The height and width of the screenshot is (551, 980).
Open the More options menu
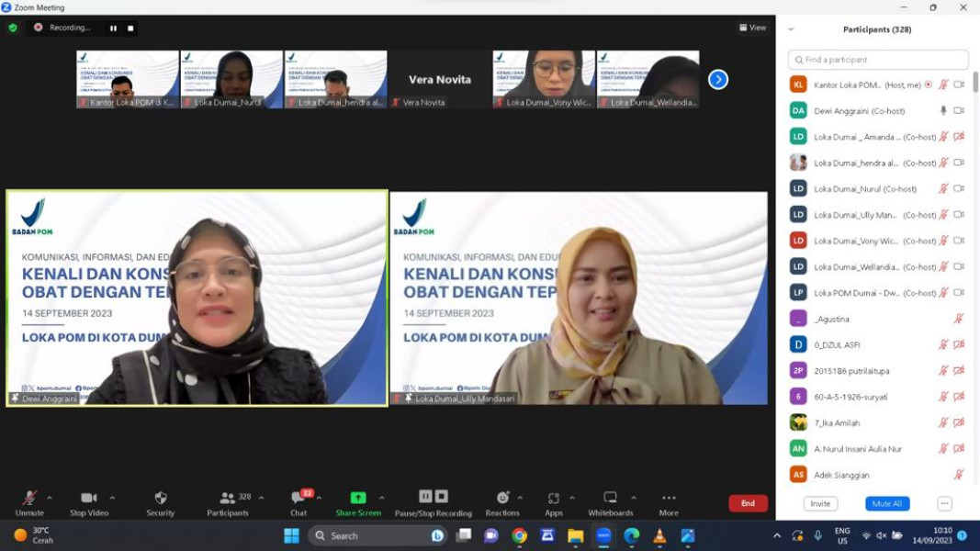[668, 496]
